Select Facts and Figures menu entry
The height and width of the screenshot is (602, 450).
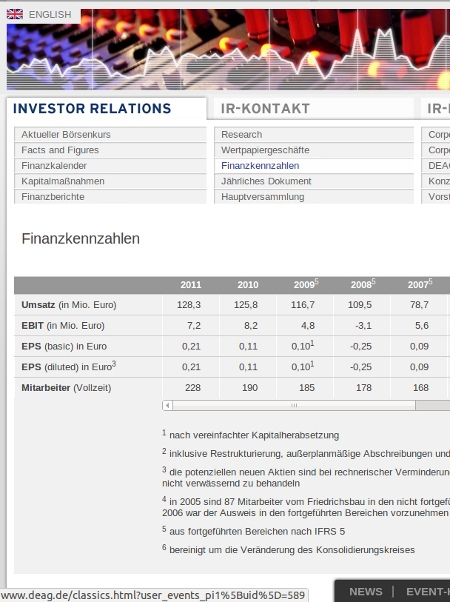click(110, 150)
